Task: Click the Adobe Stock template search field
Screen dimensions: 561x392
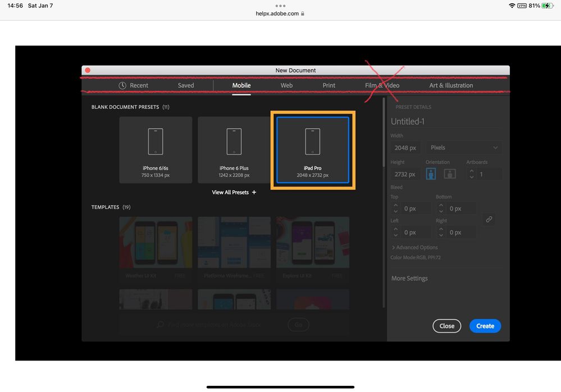Action: 215,325
